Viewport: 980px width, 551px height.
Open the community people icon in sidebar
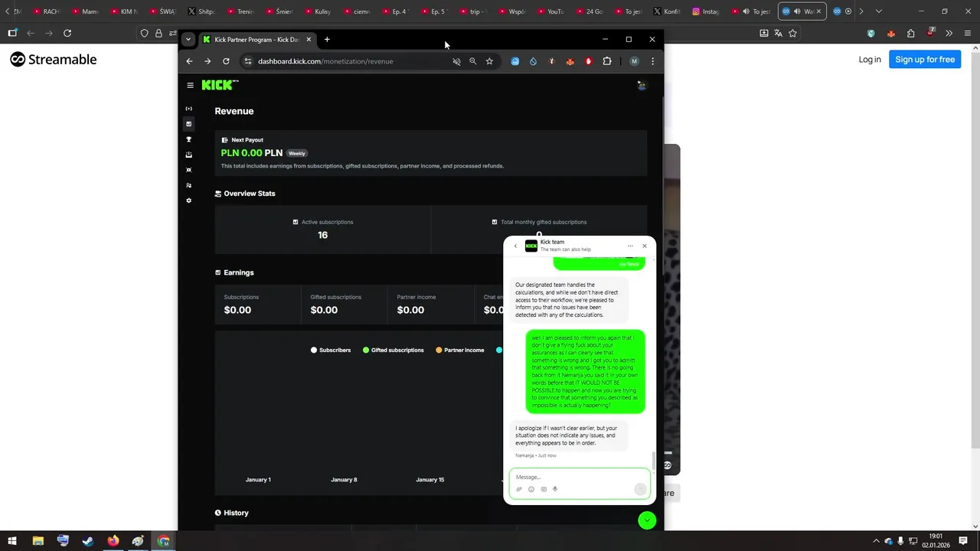[x=188, y=185]
